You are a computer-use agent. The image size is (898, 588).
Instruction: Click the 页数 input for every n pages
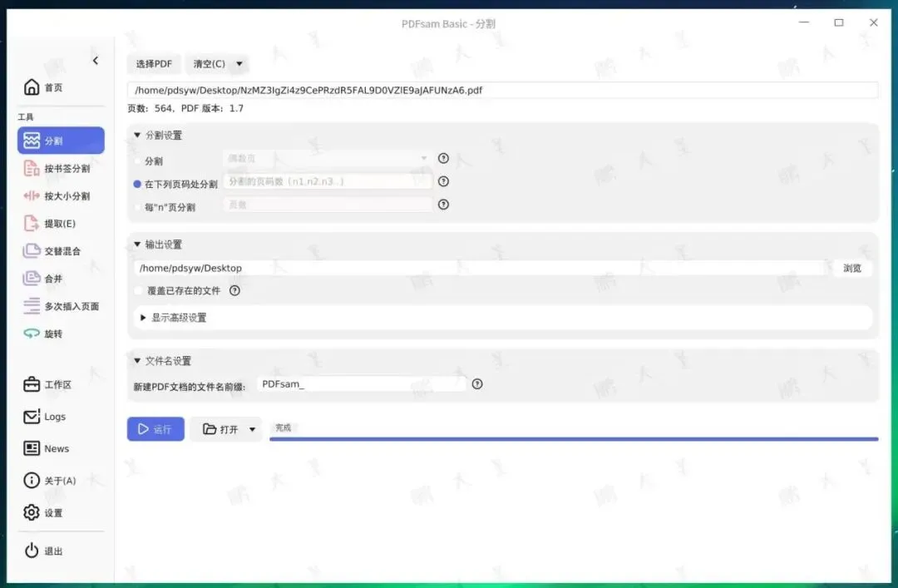pyautogui.click(x=328, y=204)
